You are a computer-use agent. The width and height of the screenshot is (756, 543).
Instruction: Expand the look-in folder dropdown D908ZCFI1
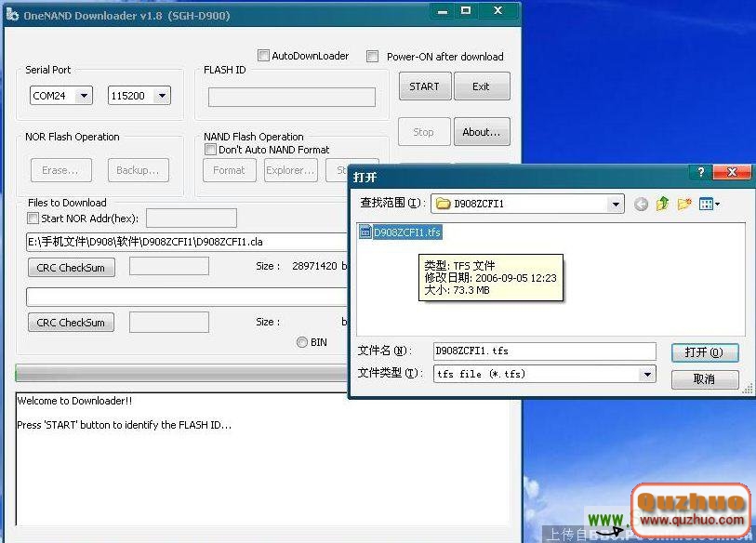coord(616,204)
